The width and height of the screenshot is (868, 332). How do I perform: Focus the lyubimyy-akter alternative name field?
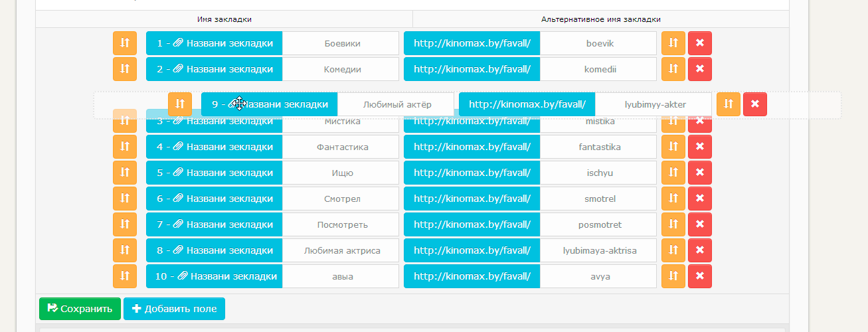click(653, 104)
